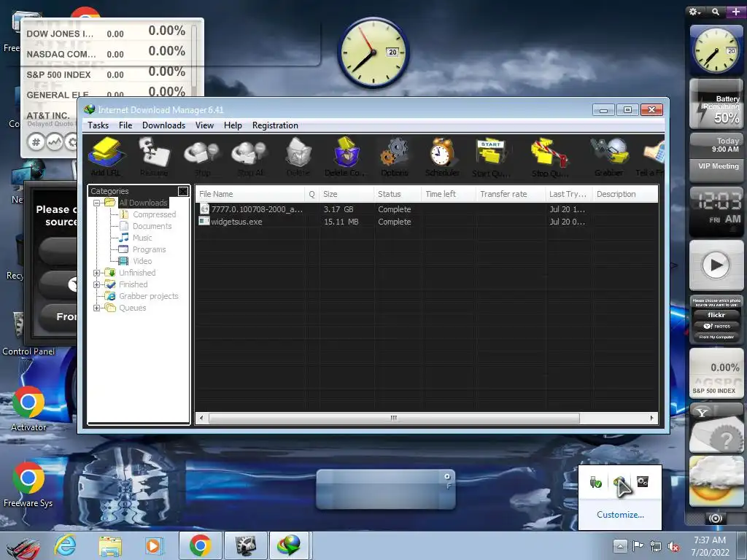Click the 15.11 MB size cell
Image resolution: width=747 pixels, height=560 pixels.
coord(341,222)
